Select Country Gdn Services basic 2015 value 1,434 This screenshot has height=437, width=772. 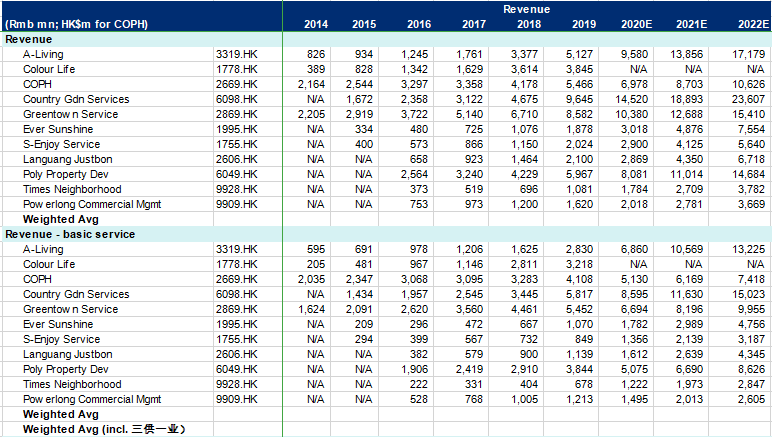point(359,294)
